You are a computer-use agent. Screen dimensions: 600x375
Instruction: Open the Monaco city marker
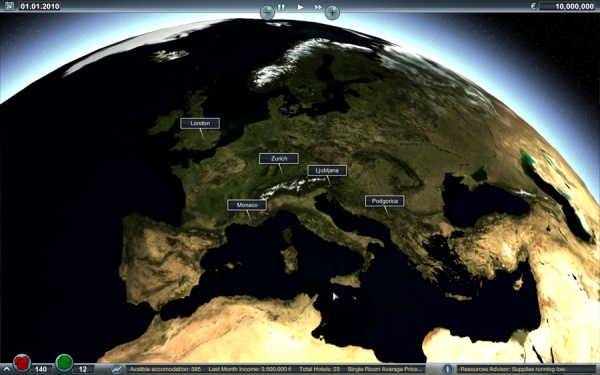(247, 205)
